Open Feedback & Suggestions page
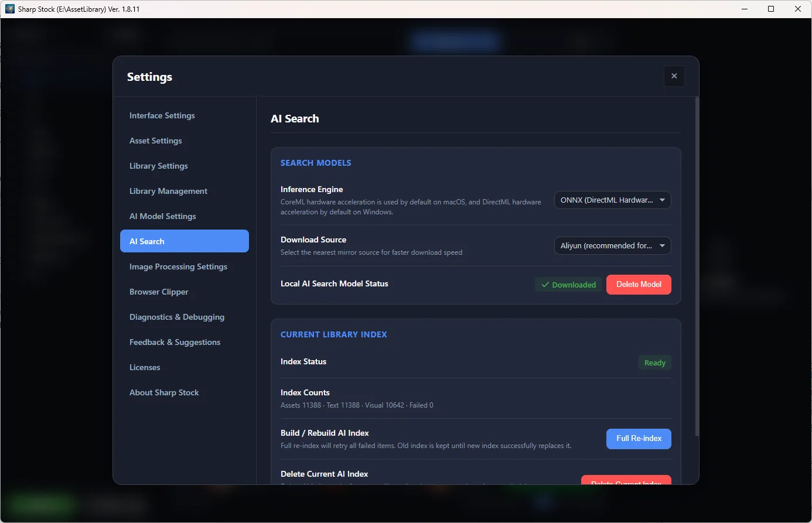The width and height of the screenshot is (812, 523). click(x=185, y=342)
